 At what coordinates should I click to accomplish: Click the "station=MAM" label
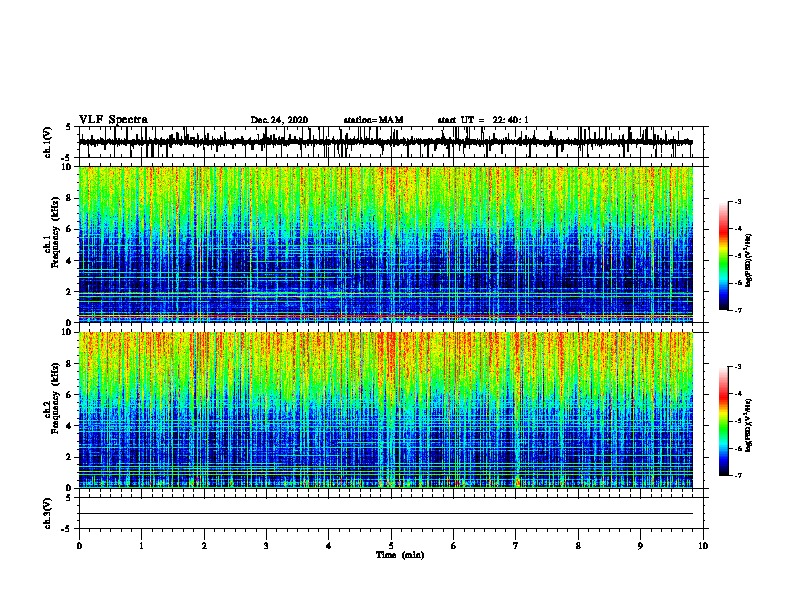click(373, 120)
